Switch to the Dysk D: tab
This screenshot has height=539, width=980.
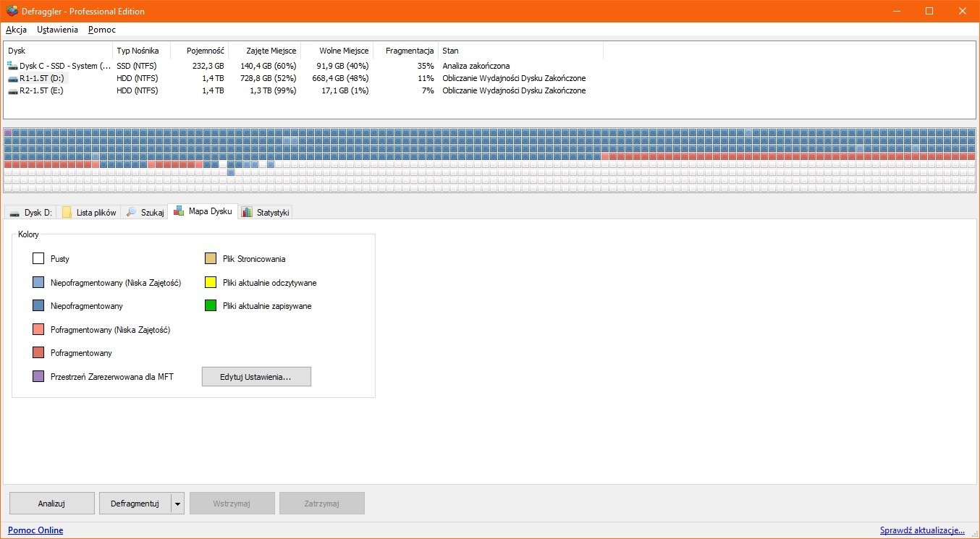pyautogui.click(x=30, y=212)
